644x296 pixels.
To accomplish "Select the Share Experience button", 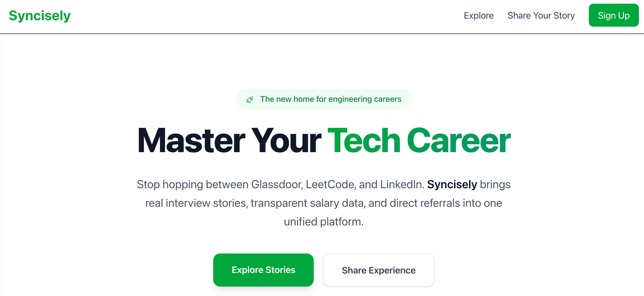I will [x=379, y=270].
